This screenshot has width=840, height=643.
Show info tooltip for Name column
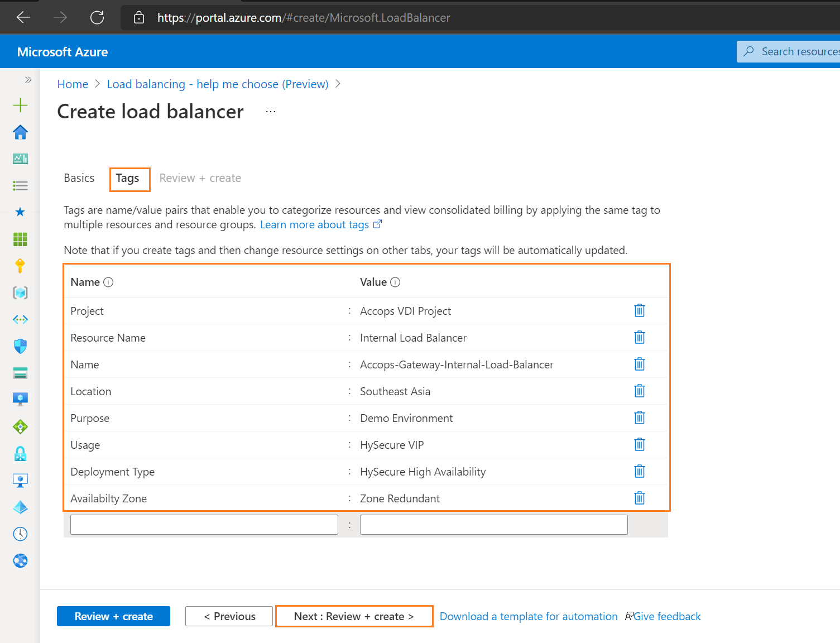108,282
